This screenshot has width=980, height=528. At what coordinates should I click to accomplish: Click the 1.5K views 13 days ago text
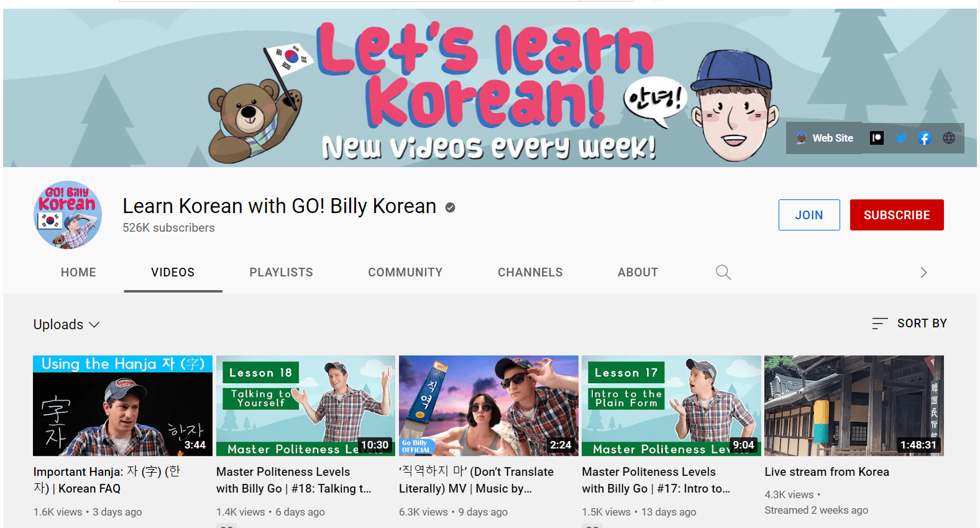click(x=639, y=512)
